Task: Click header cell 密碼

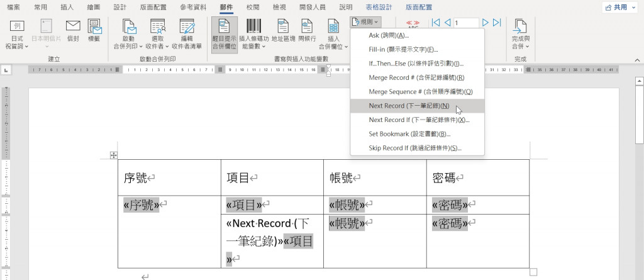Action: 478,177
